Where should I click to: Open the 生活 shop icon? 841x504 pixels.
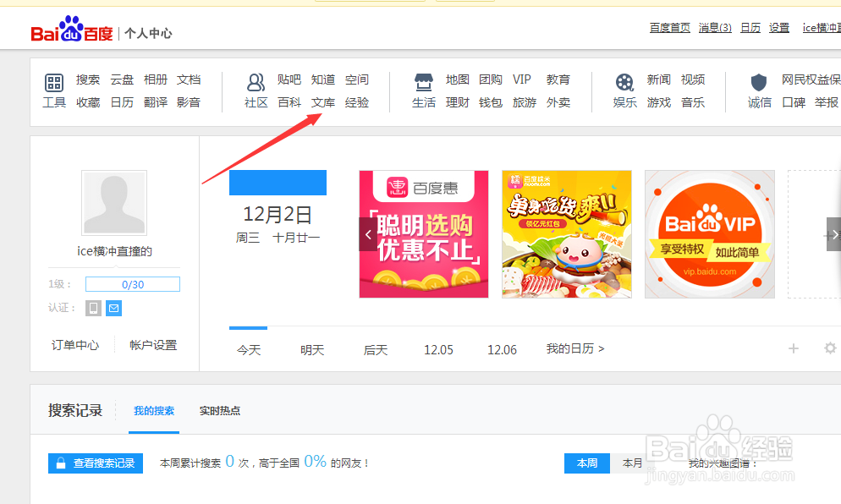click(424, 83)
